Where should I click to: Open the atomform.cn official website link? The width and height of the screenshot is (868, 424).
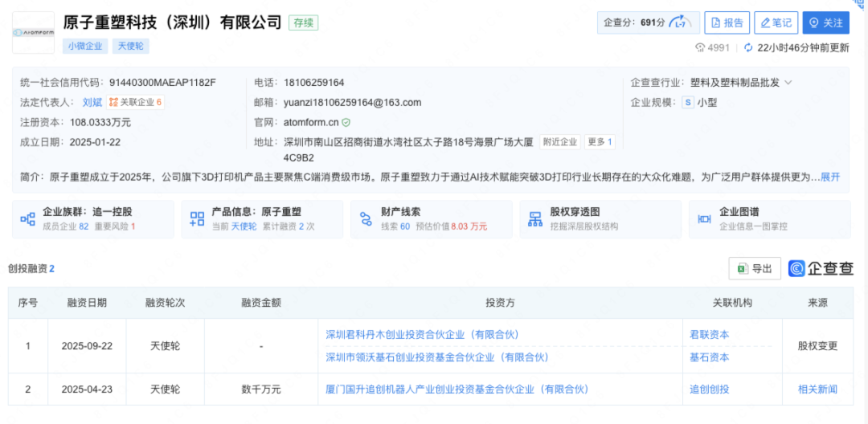pyautogui.click(x=310, y=122)
